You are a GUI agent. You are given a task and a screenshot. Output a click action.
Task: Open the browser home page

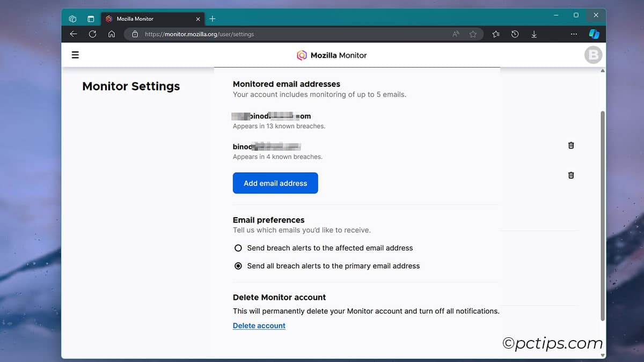(x=112, y=34)
